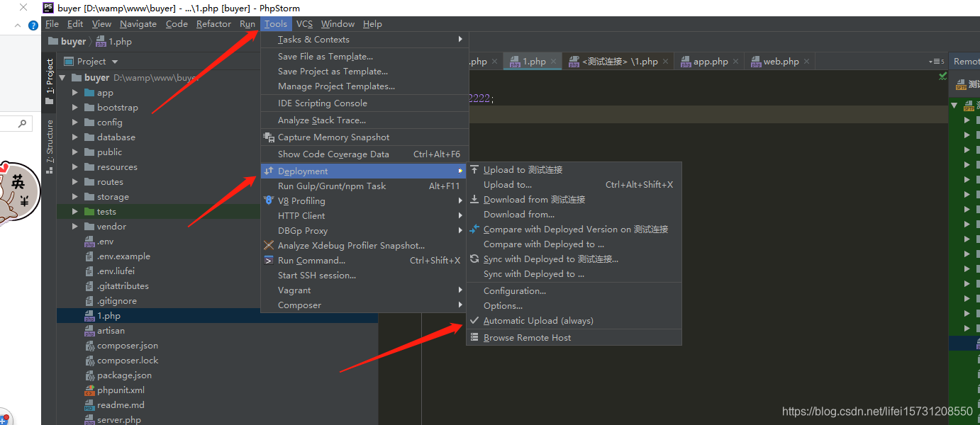Viewport: 980px width, 425px height.
Task: Click the PhpStorm logo in title bar
Action: pos(48,8)
